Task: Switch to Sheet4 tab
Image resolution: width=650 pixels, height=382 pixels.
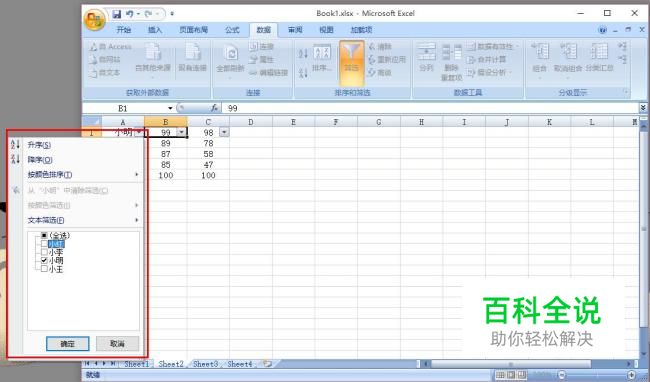Action: pyautogui.click(x=240, y=364)
